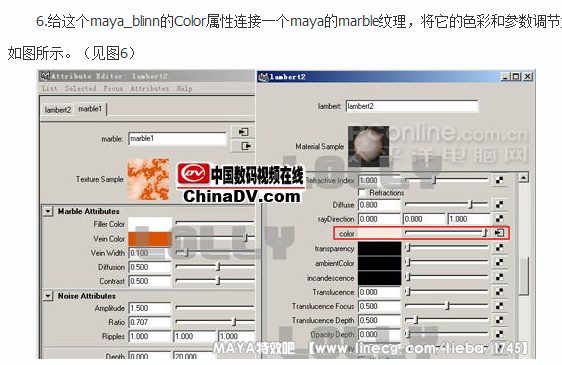562x365 pixels.
Task: Maximize the lambert2 window
Action: click(516, 76)
